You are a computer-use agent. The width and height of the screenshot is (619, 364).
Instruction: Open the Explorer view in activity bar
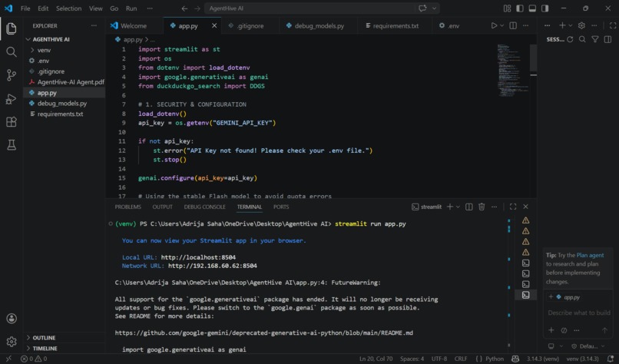[x=12, y=28]
